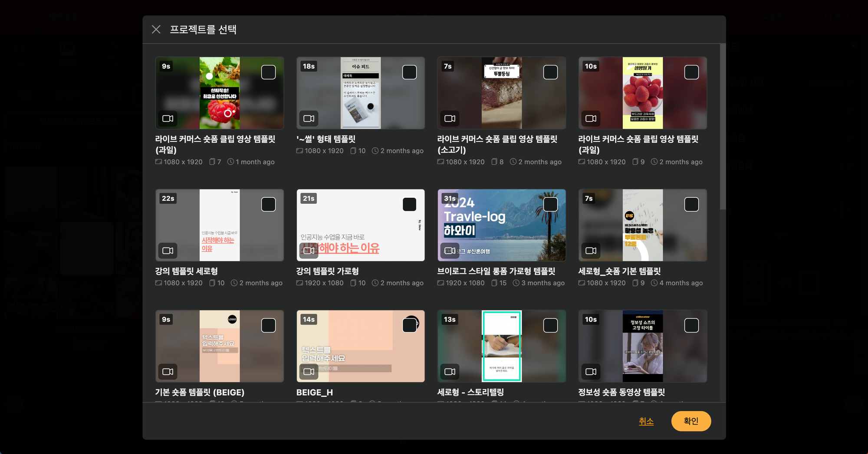Click video icon on 10s strawberry template
The width and height of the screenshot is (868, 454).
click(x=591, y=118)
